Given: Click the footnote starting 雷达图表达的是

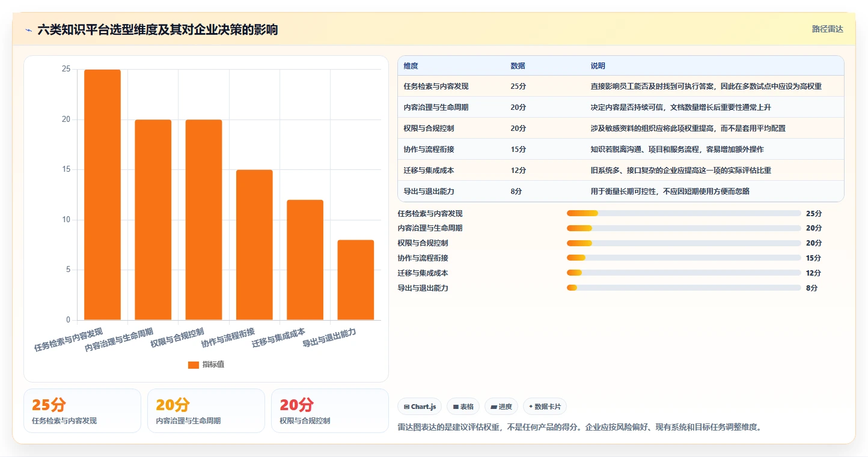Looking at the screenshot, I should [x=580, y=428].
